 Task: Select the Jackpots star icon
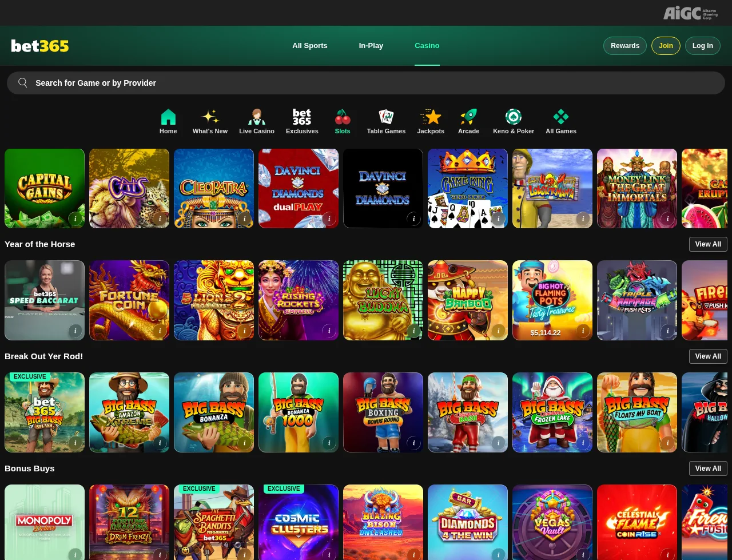click(x=431, y=117)
